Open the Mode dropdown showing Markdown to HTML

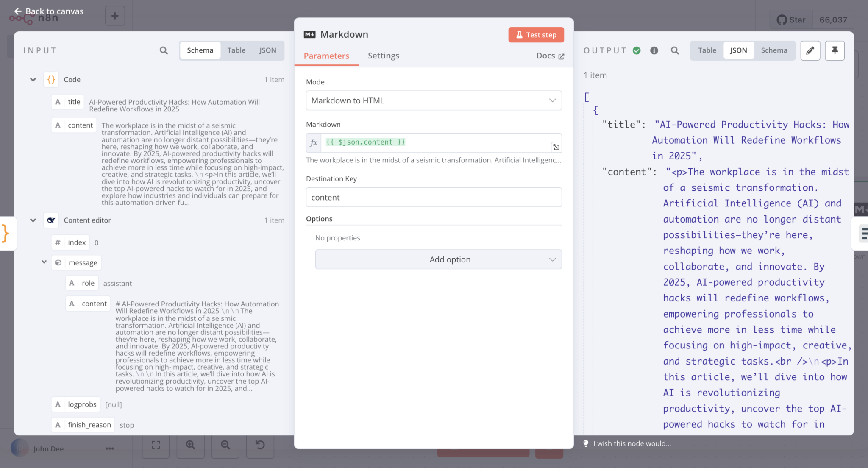click(433, 100)
